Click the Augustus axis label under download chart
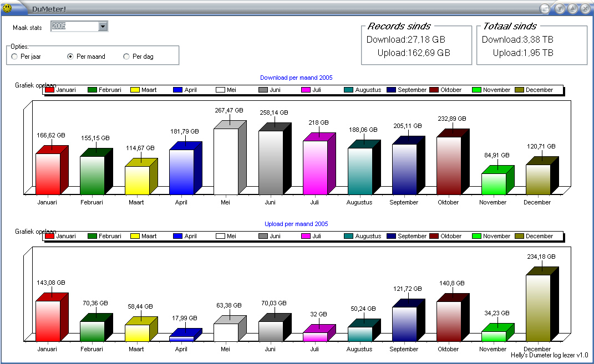Screen dimensions: 594x364 [359, 202]
